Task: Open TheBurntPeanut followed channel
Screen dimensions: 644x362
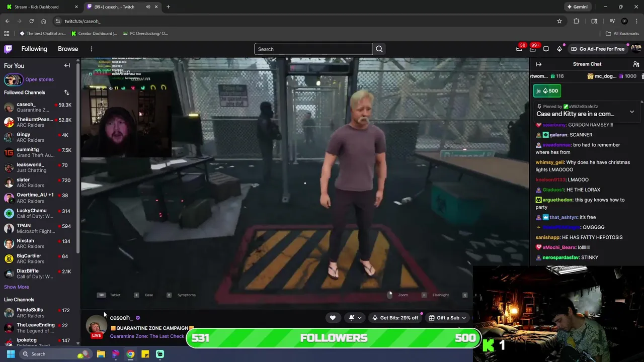Action: (x=39, y=122)
